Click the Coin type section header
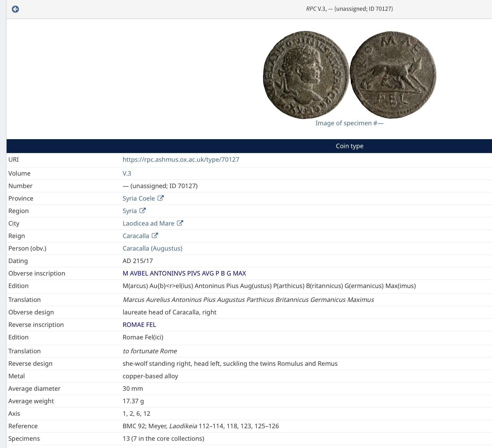Image resolution: width=492 pixels, height=448 pixels. click(349, 146)
